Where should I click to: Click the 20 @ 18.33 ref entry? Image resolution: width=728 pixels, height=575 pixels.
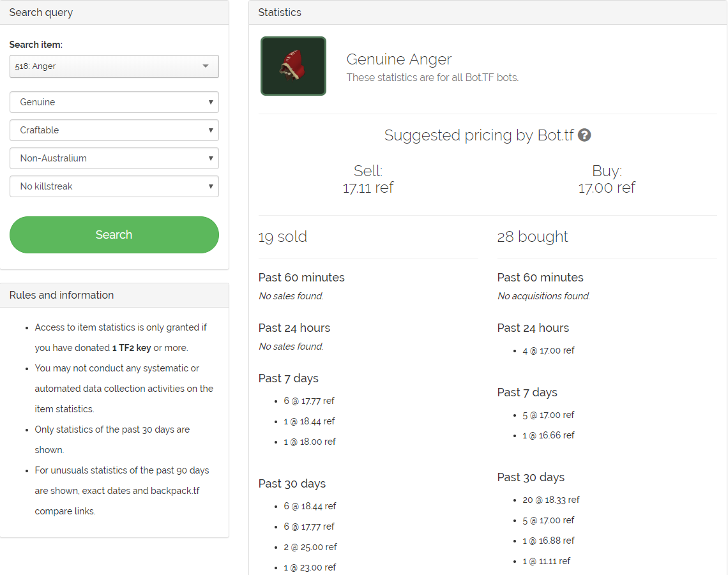point(551,500)
